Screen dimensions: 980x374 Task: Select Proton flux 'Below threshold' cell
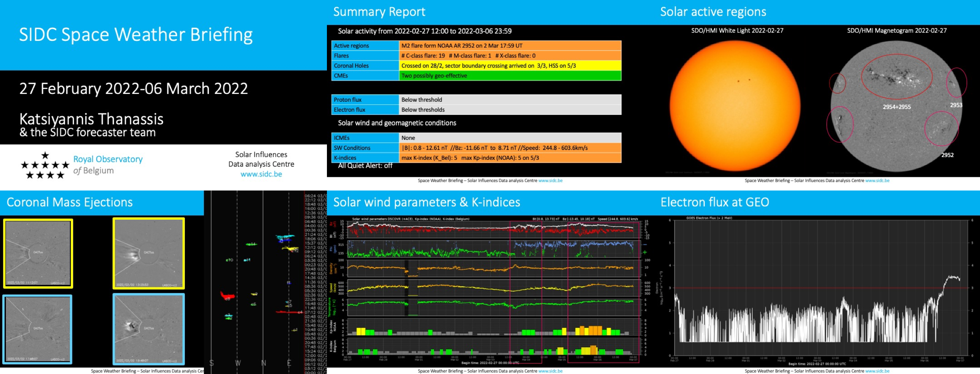(510, 100)
